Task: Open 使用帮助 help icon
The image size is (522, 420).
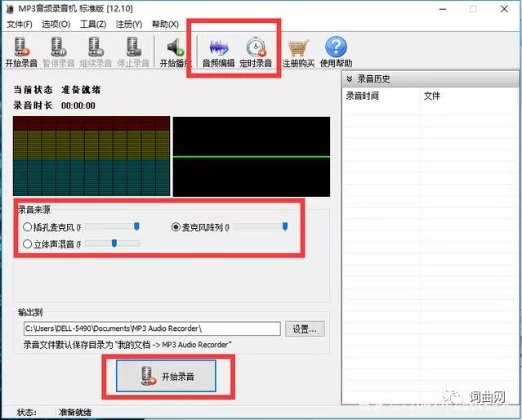Action: (336, 47)
